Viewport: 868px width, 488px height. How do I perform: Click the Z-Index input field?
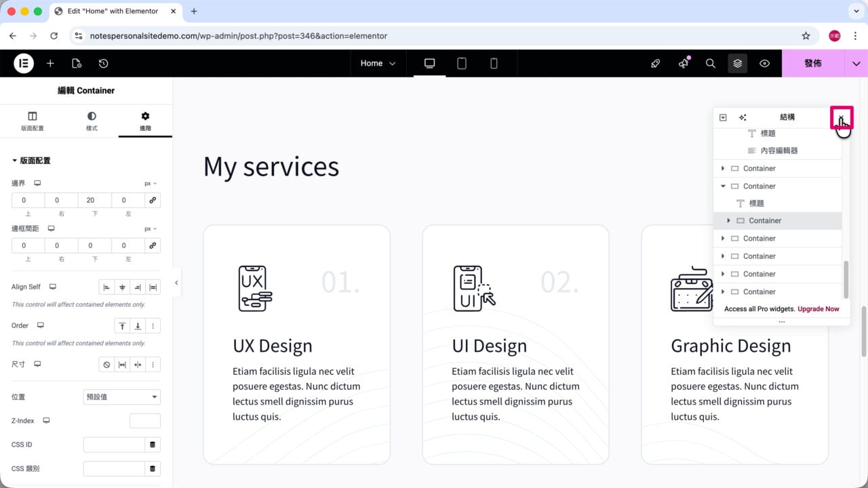click(145, 421)
